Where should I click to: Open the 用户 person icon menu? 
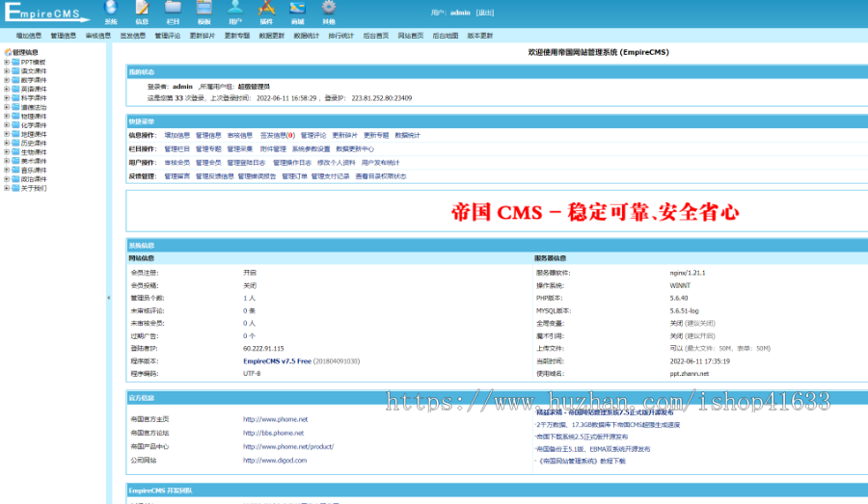pos(235,11)
